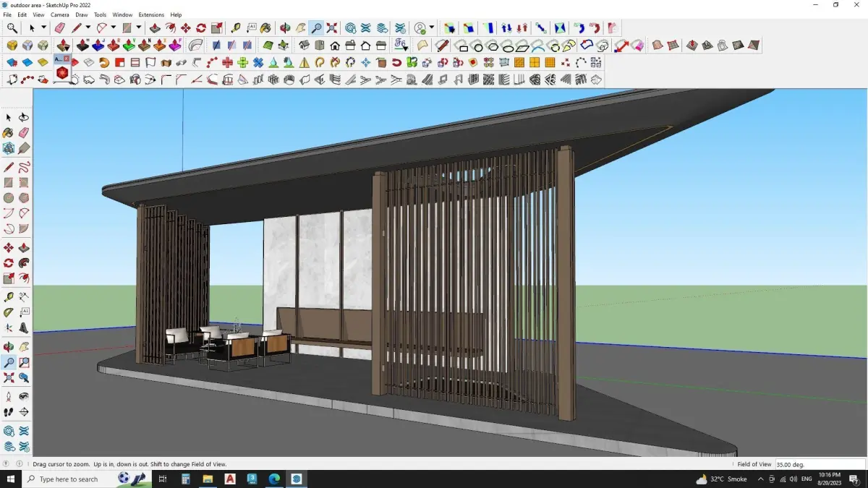Select the Rotate tool in left toolbar
This screenshot has height=488, width=868.
(9, 263)
